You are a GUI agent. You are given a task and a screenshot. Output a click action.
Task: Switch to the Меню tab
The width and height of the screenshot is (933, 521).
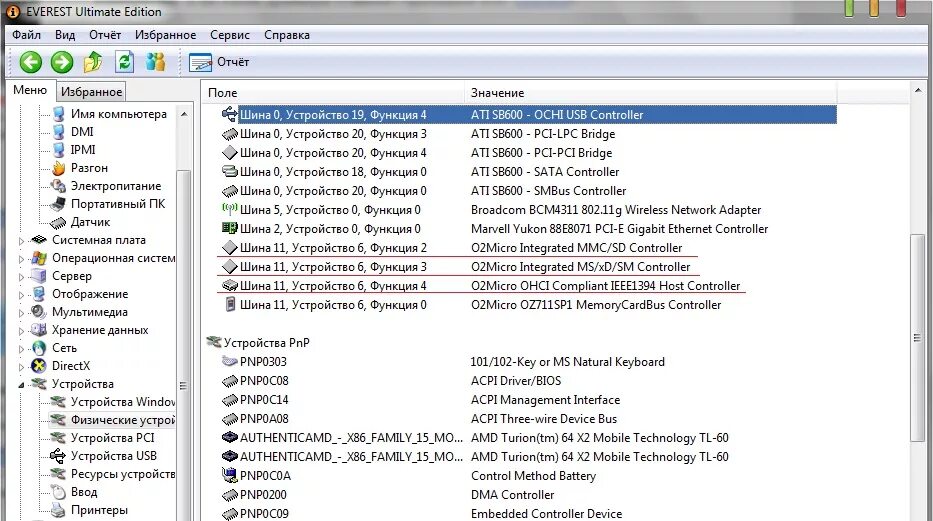point(30,90)
